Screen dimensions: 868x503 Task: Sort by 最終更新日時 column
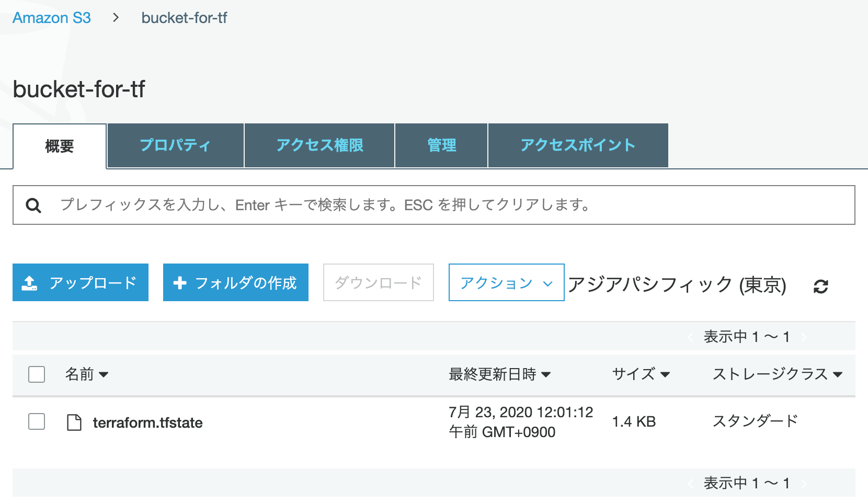point(499,374)
